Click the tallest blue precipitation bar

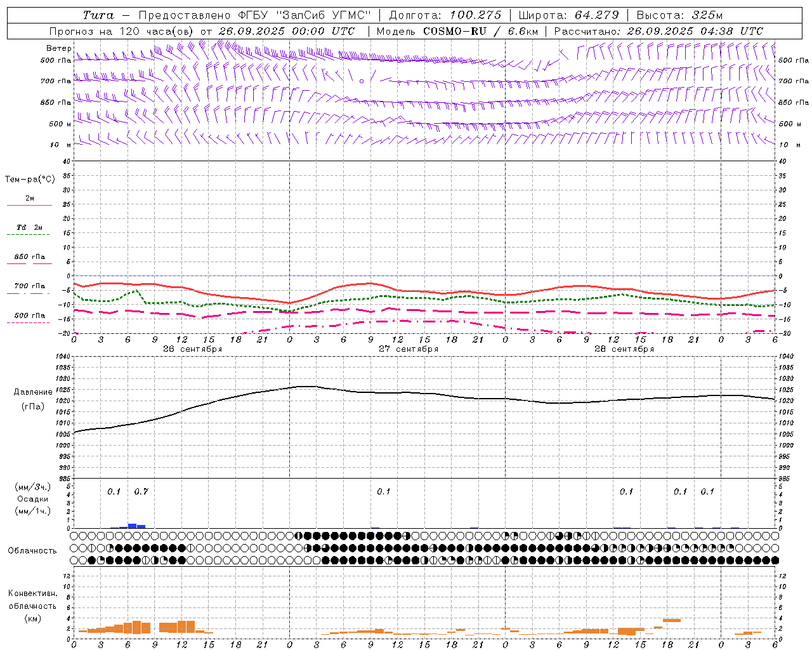pos(132,526)
